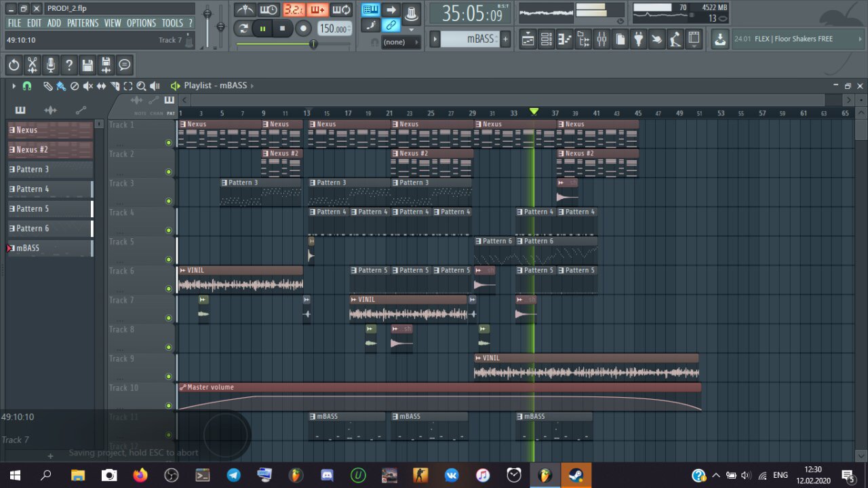Screen dimensions: 868x488
Task: Click the Render audio file icon
Action: coord(106,65)
